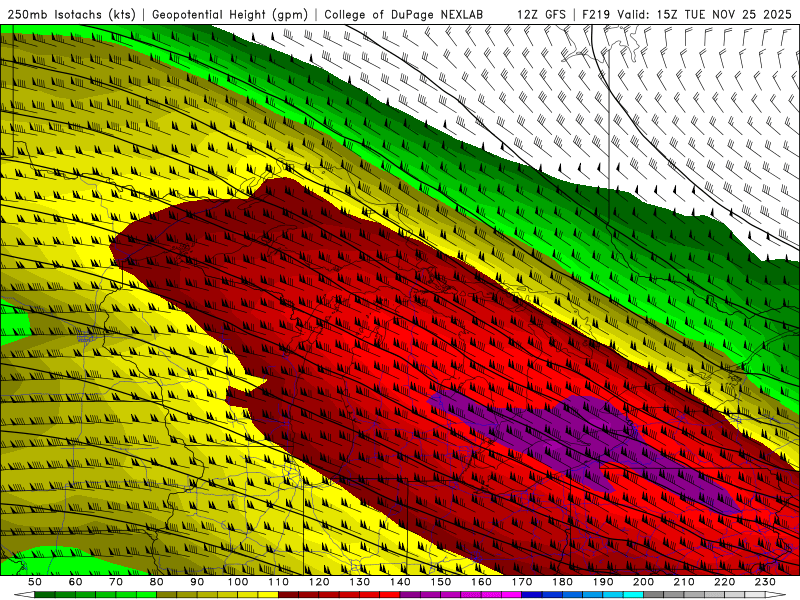Click the '100' color bar label

coord(238,582)
